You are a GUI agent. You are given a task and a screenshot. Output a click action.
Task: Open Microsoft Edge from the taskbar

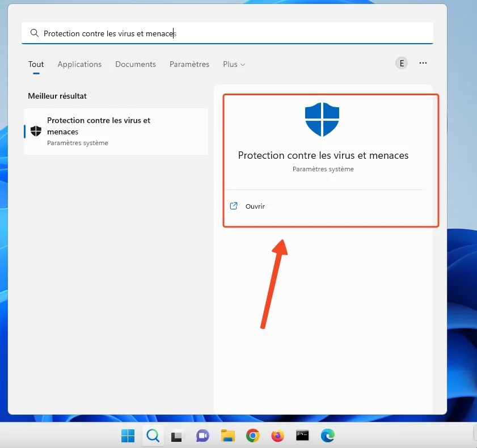point(327,436)
